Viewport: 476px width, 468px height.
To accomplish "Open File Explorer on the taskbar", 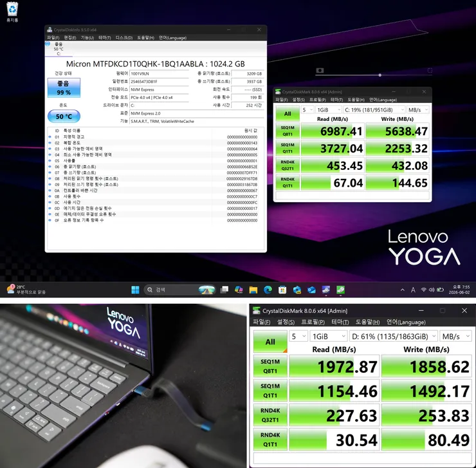I will (253, 290).
